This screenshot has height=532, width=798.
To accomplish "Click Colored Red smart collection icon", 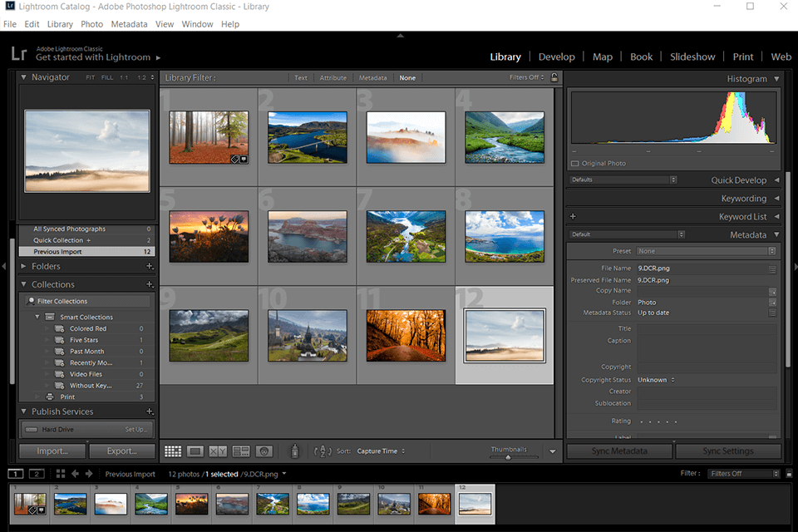I will tap(60, 328).
